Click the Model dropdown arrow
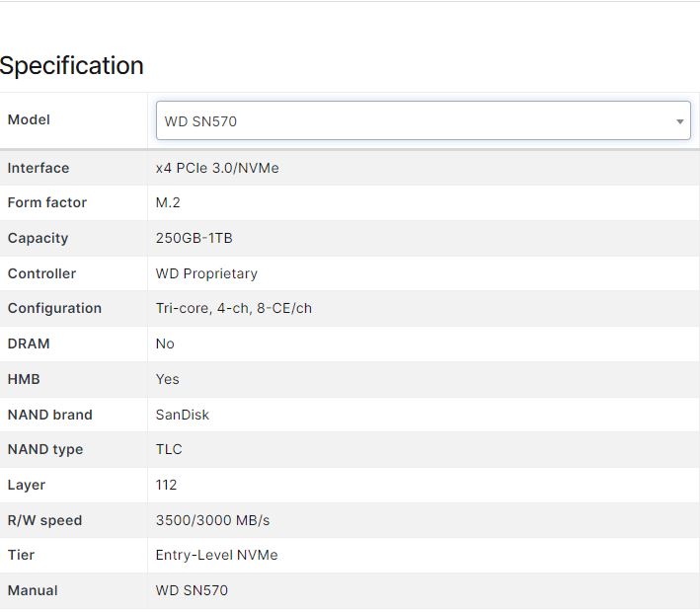The image size is (700, 612). [679, 121]
